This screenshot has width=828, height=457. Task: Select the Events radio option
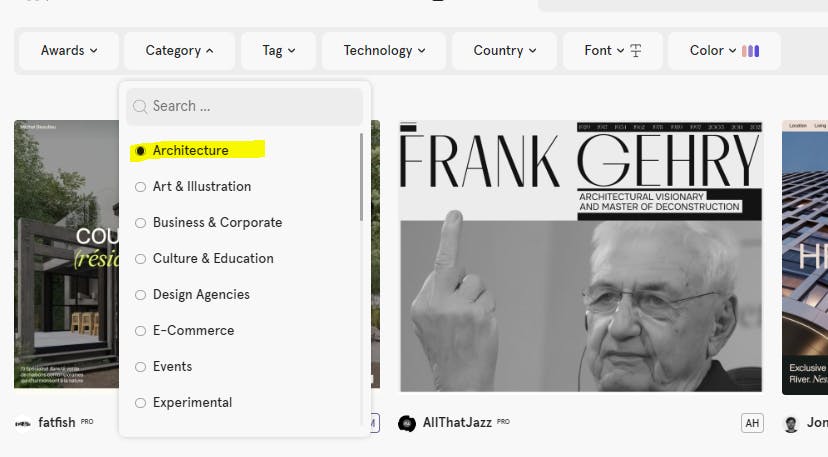[140, 367]
